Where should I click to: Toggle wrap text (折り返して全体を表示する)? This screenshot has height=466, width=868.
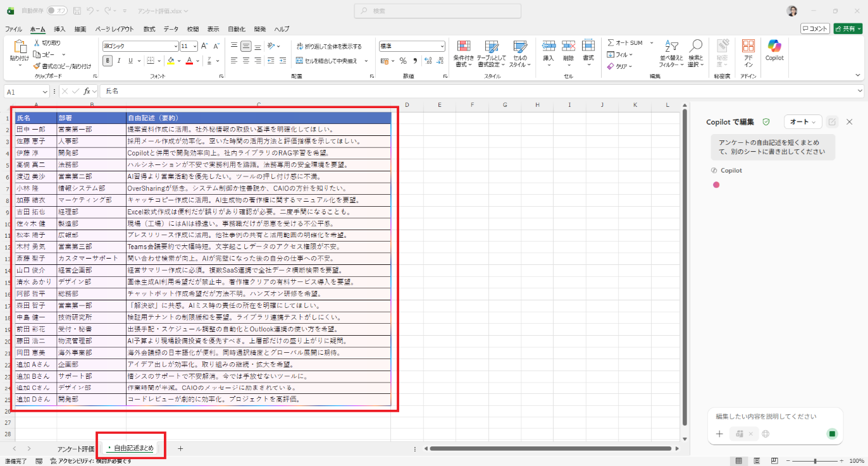(x=328, y=46)
